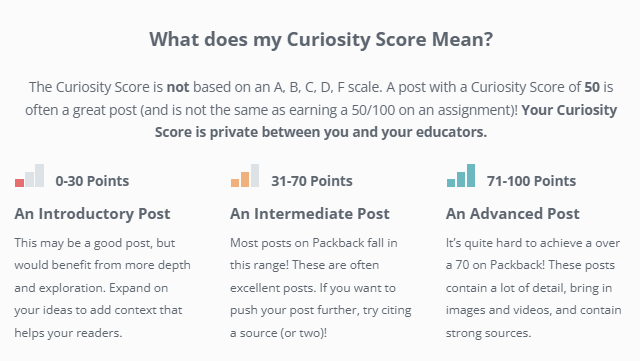Click 'a source (or two)!' line

pos(278,333)
